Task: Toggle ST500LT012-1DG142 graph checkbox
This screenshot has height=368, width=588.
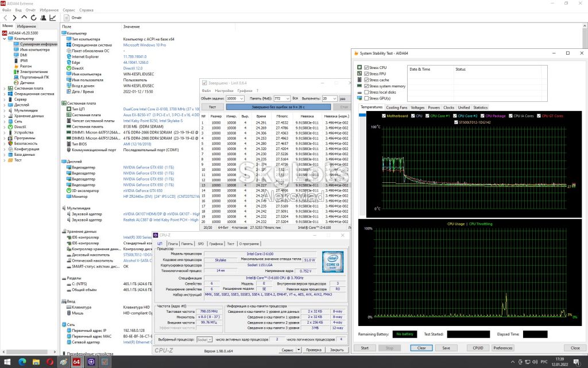Action: [x=456, y=122]
